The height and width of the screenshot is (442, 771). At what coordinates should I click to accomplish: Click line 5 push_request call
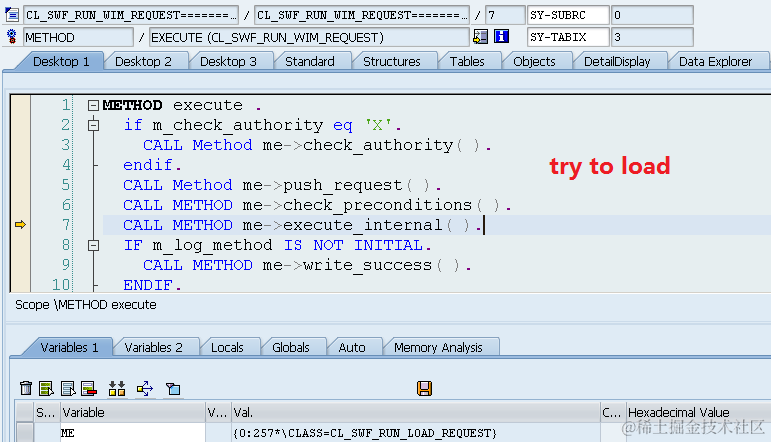point(282,185)
